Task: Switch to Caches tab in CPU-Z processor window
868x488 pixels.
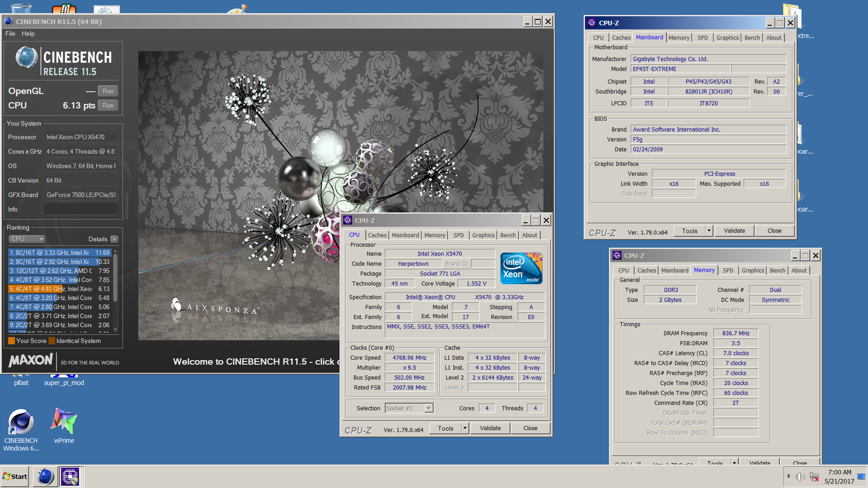Action: (377, 235)
